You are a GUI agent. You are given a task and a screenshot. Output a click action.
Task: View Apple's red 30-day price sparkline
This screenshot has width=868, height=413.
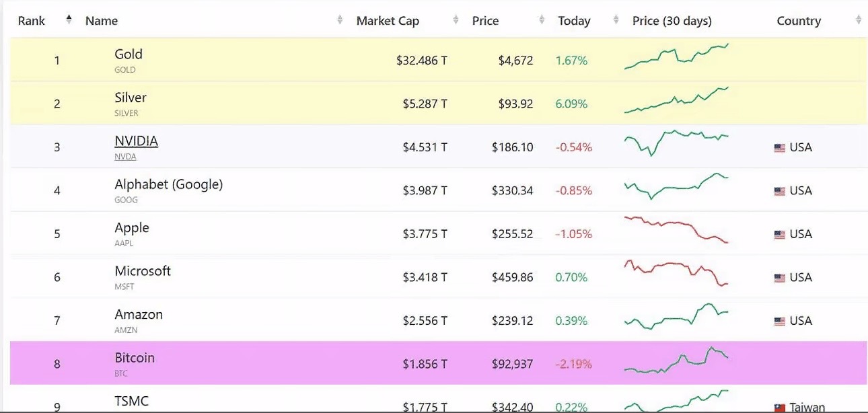coord(676,229)
